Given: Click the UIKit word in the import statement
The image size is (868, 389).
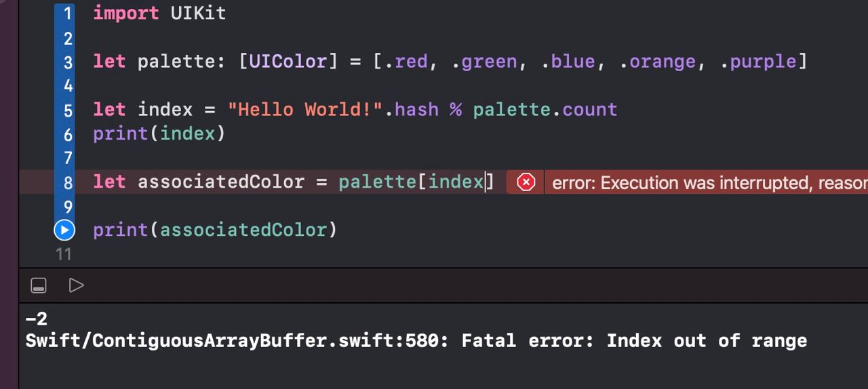Looking at the screenshot, I should point(198,14).
